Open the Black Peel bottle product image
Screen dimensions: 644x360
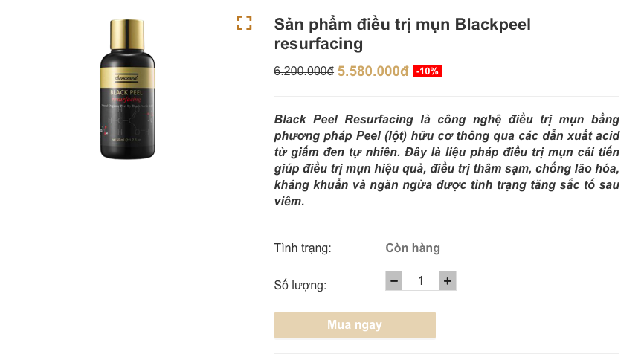pyautogui.click(x=127, y=88)
